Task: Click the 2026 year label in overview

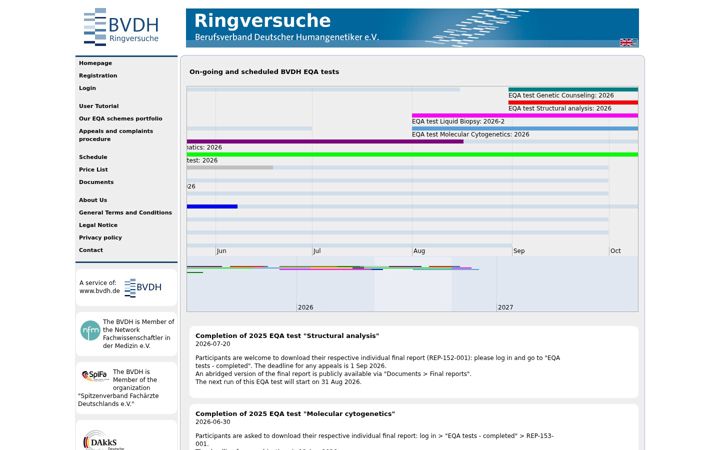Action: 305,308
